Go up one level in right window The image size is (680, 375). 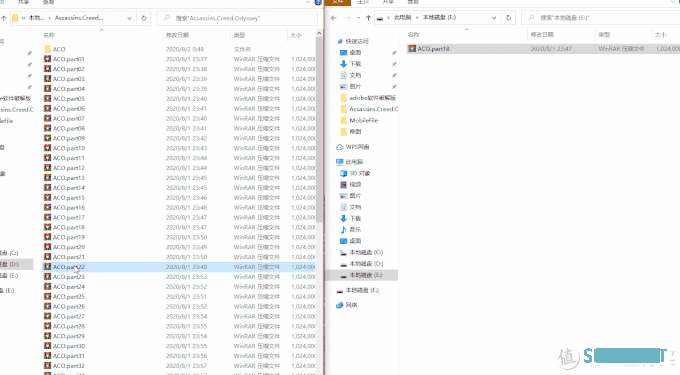coord(368,18)
